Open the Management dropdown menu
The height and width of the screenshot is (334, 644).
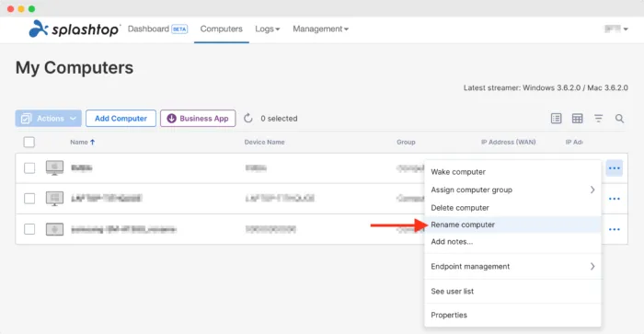(x=320, y=29)
